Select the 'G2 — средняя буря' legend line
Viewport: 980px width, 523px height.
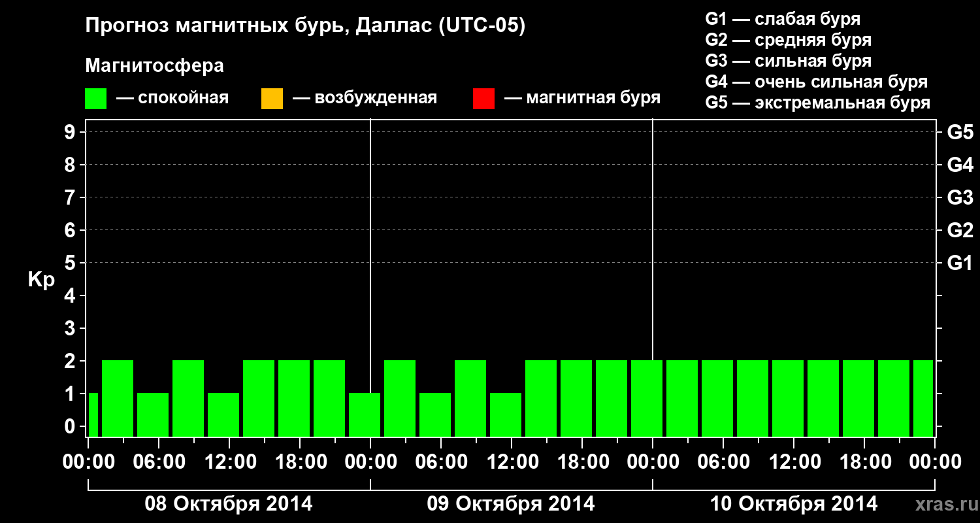[788, 40]
